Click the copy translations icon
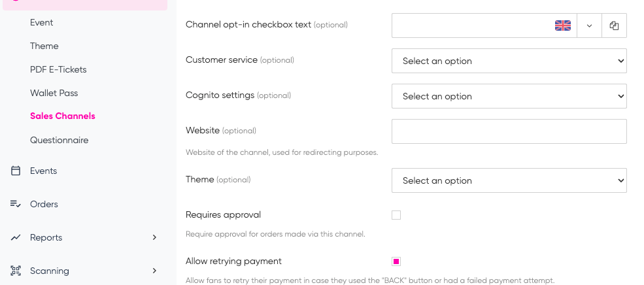 [614, 25]
